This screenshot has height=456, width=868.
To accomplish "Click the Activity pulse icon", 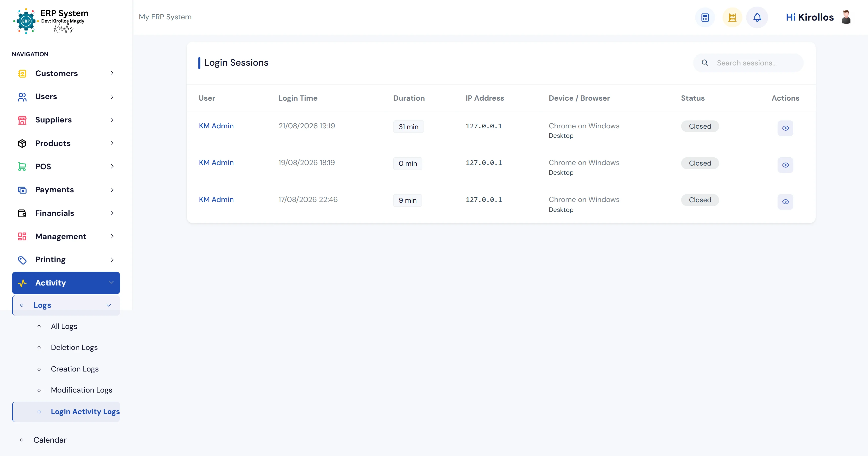I will coord(22,283).
